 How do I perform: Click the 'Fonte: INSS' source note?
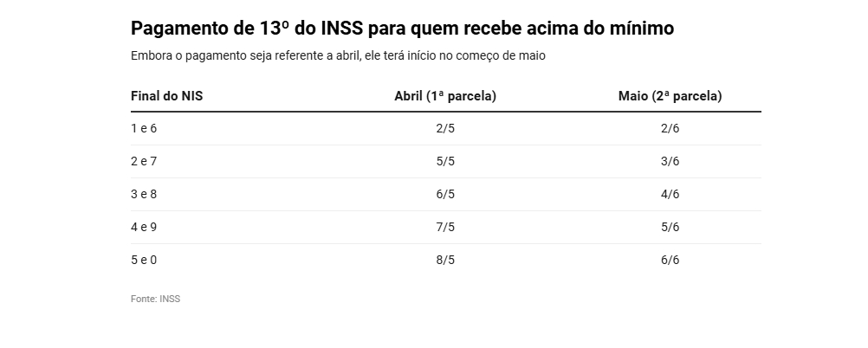tap(155, 299)
